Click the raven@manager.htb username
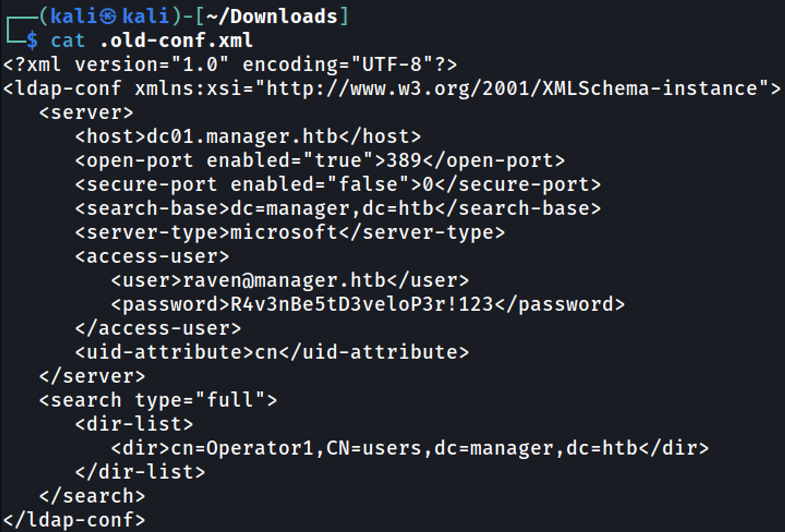 tap(284, 281)
